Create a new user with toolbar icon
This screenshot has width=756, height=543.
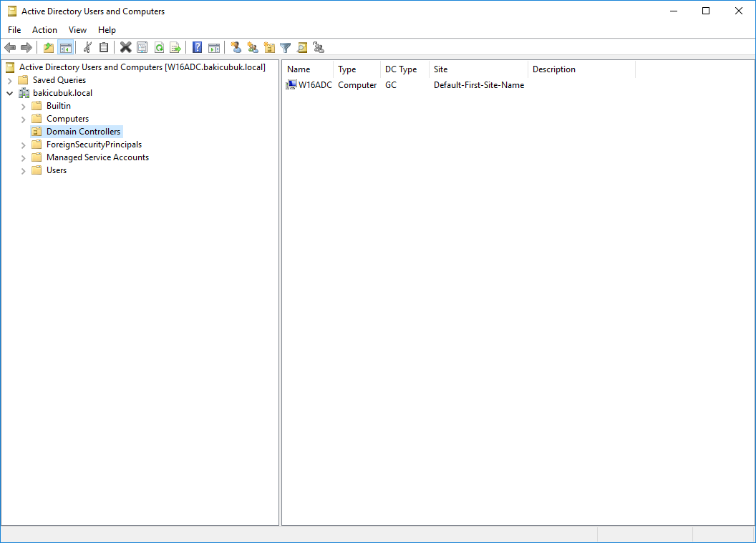(236, 47)
